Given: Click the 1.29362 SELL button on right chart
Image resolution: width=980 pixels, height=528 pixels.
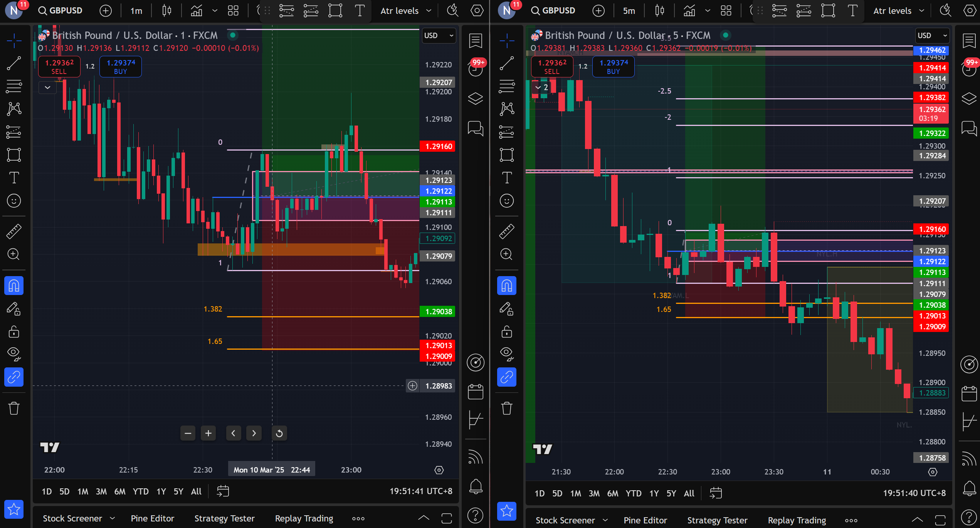Looking at the screenshot, I should coord(552,67).
